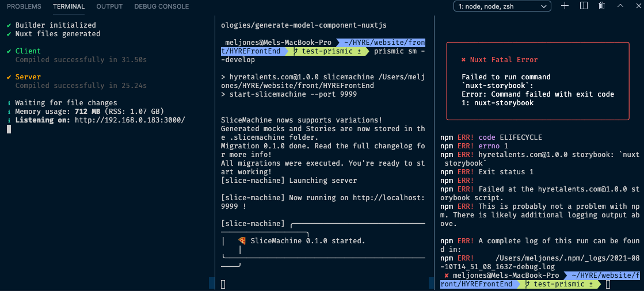The image size is (644, 291).
Task: Click 'Compiled successfully in 31.50s' text
Action: (x=81, y=60)
